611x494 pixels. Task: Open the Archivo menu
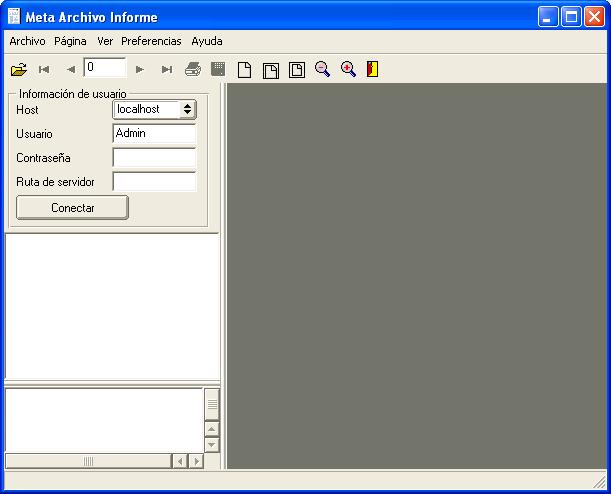[x=27, y=42]
